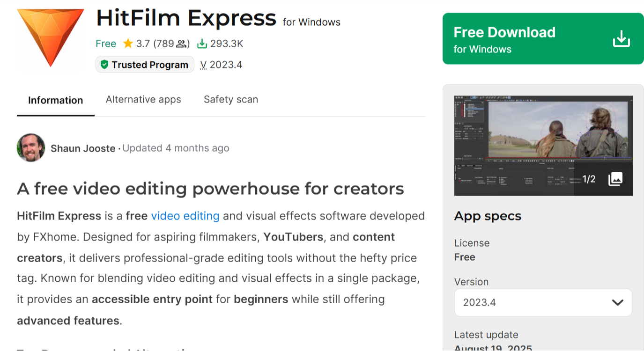Open the HitFilm screenshot thumbnail
The height and width of the screenshot is (351, 644).
click(543, 146)
